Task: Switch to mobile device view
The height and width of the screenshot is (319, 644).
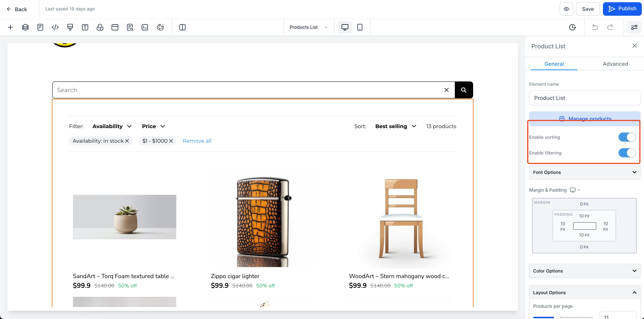Action: tap(360, 27)
